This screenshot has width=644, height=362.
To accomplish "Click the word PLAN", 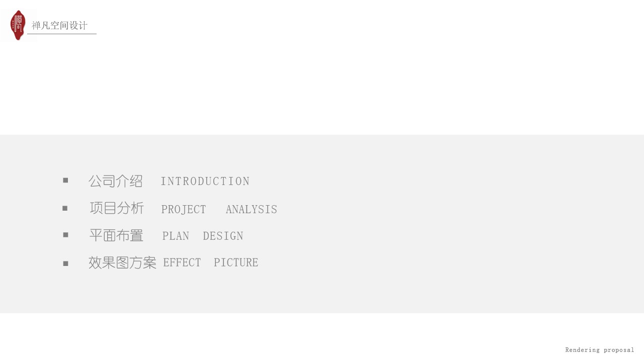I will pyautogui.click(x=176, y=236).
